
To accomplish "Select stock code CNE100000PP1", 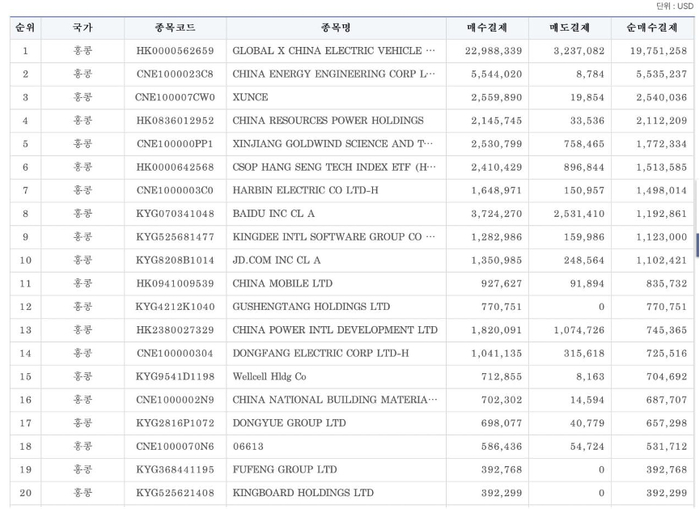I will tap(175, 144).
